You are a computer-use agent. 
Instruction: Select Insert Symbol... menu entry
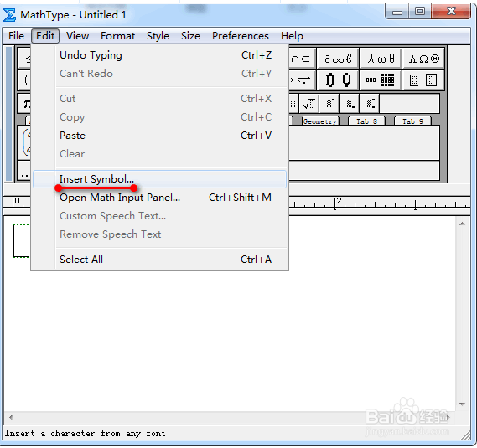160,179
